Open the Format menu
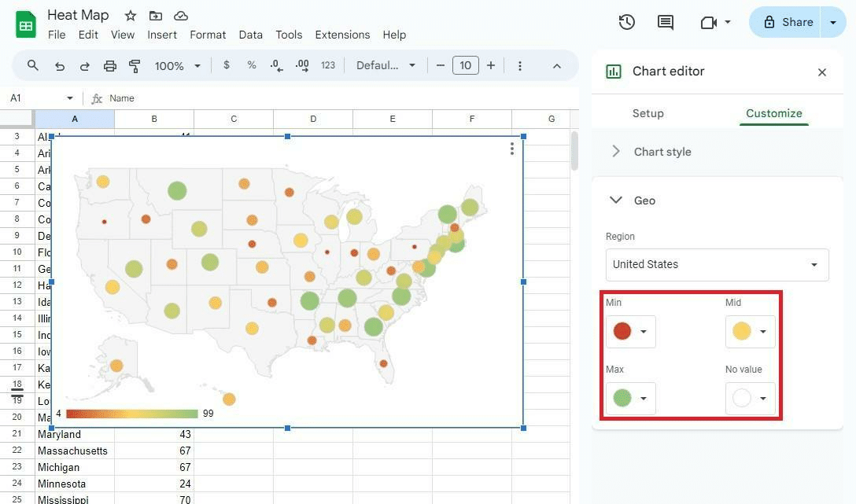 pos(208,35)
